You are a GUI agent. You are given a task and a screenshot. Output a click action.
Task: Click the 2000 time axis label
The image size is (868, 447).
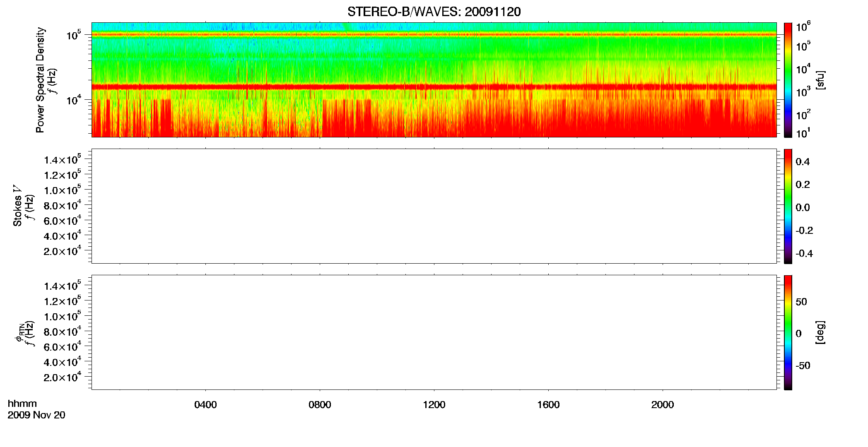coord(663,405)
